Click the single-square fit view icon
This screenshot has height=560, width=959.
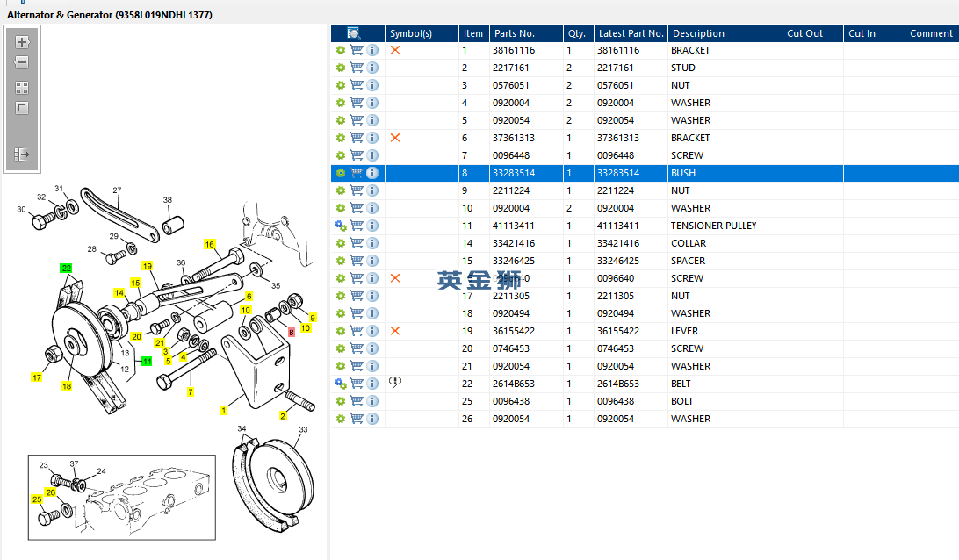click(x=22, y=108)
